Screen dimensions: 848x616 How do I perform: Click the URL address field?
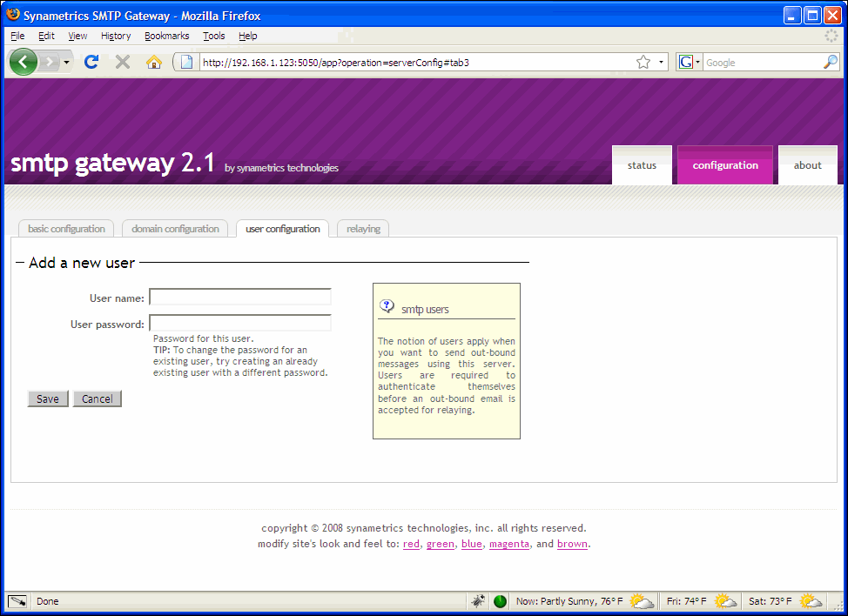click(x=416, y=62)
